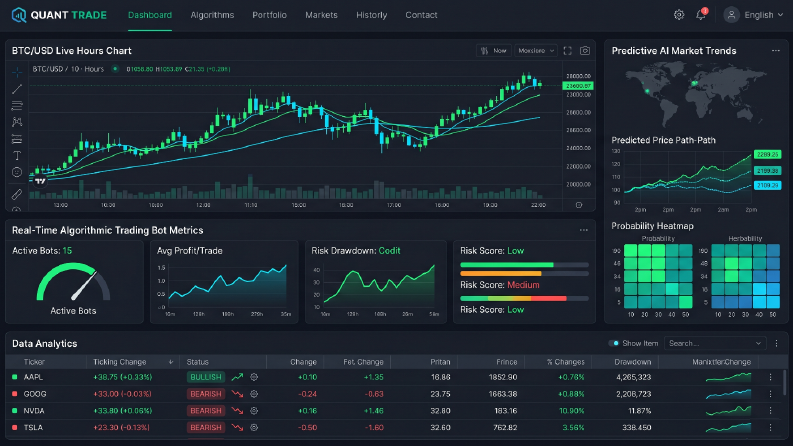Open NVDA row settings gear

[x=254, y=411]
